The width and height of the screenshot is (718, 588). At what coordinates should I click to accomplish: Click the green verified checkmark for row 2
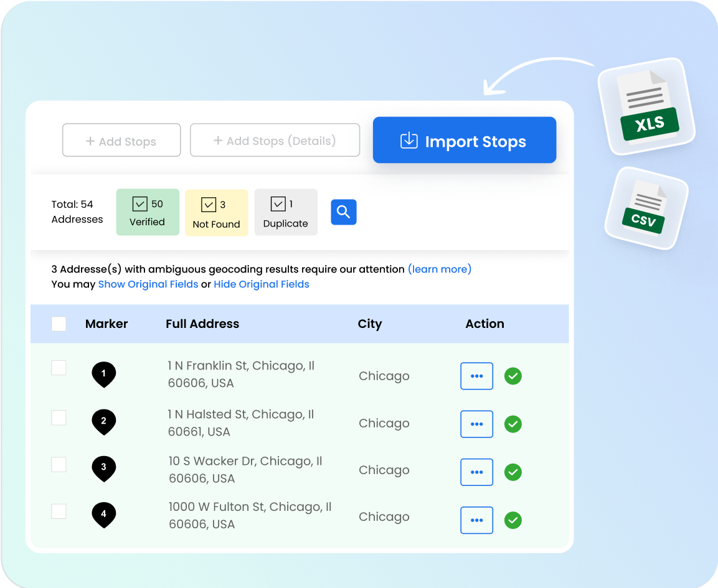pyautogui.click(x=513, y=424)
